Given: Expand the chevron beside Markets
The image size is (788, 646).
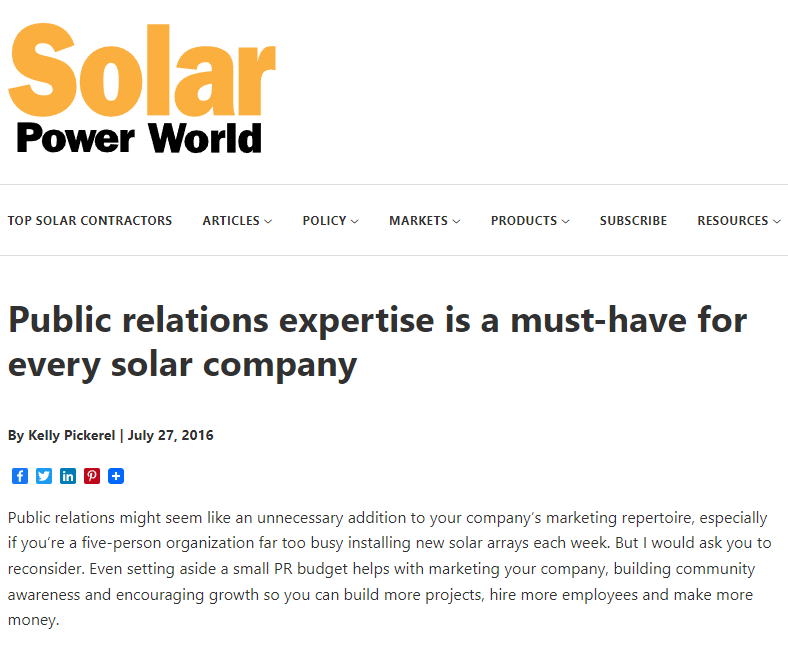Looking at the screenshot, I should pyautogui.click(x=456, y=222).
